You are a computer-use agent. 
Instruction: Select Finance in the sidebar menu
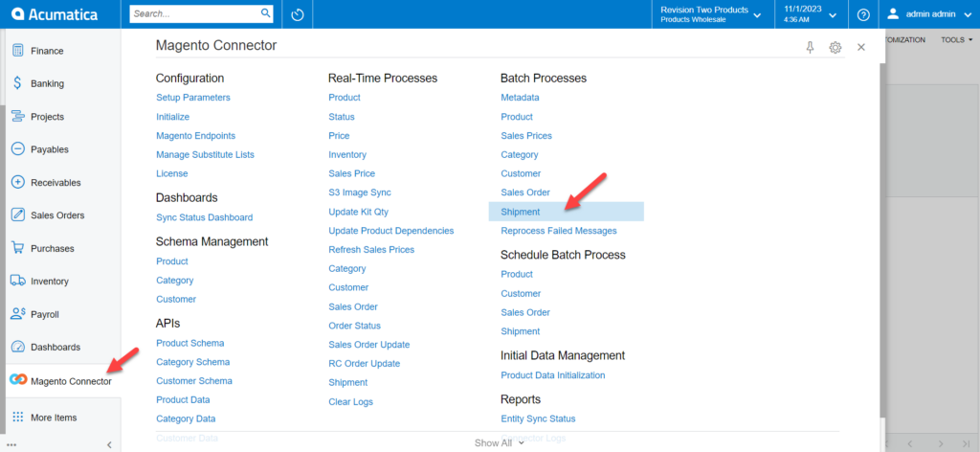47,51
